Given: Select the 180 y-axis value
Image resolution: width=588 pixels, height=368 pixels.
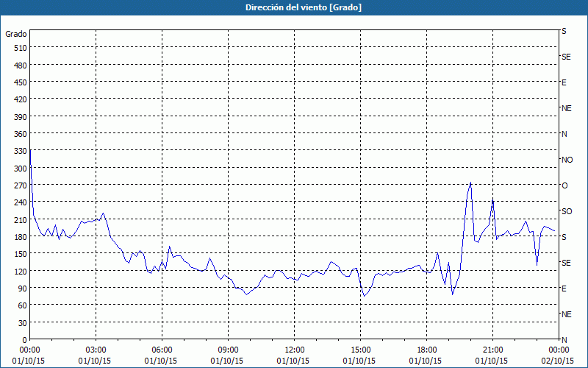Looking at the screenshot, I should [20, 237].
